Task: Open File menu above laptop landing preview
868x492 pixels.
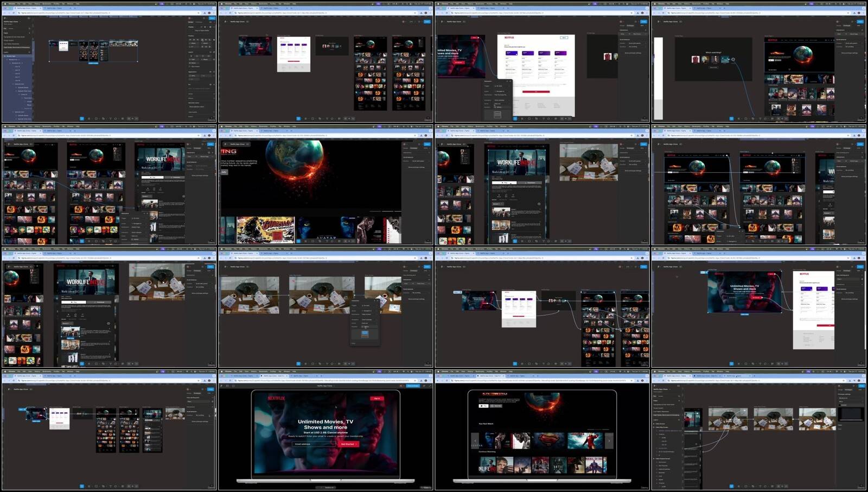Action: (236, 372)
